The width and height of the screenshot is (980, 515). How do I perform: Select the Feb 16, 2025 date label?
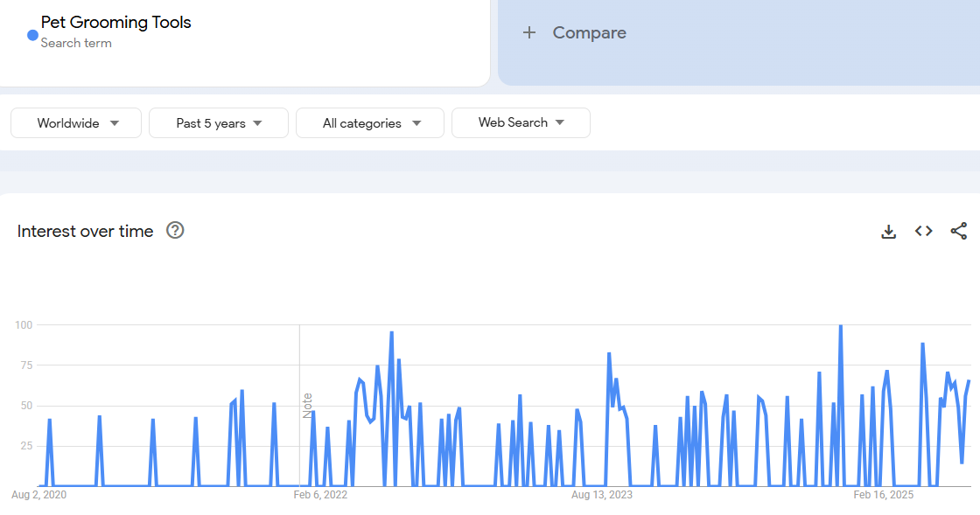tap(883, 495)
